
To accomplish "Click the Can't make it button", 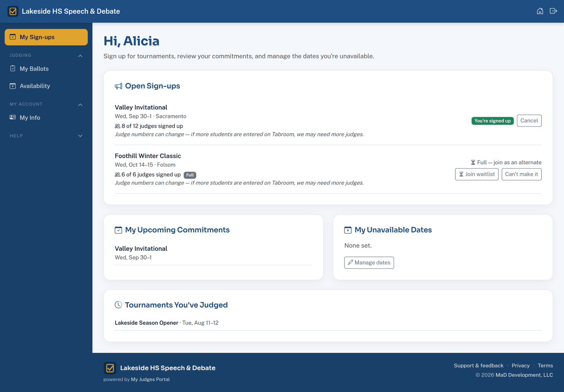I will (x=521, y=174).
